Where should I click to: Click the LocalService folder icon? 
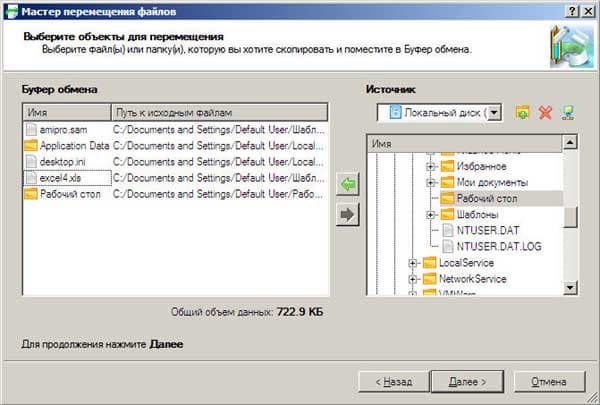coord(429,263)
